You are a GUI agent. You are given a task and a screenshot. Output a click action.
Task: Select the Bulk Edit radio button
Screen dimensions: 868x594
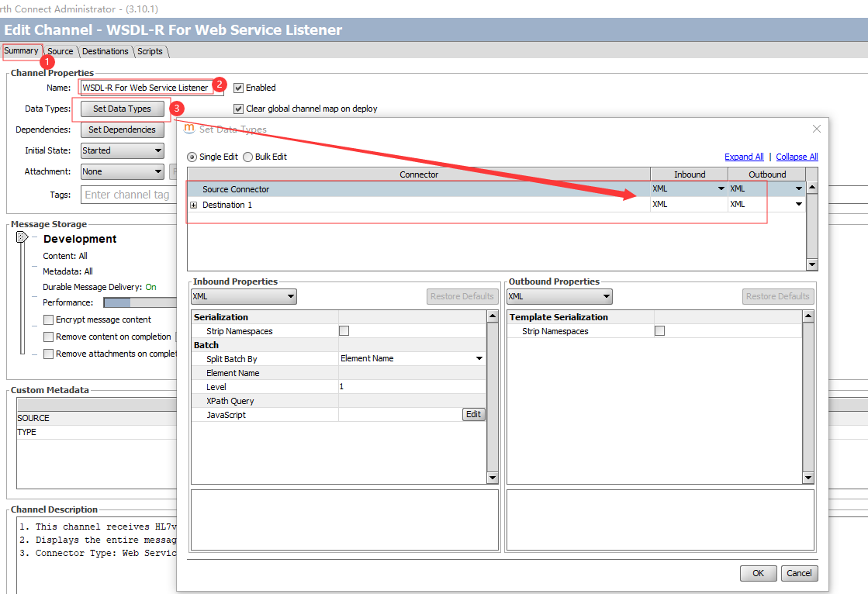(248, 157)
